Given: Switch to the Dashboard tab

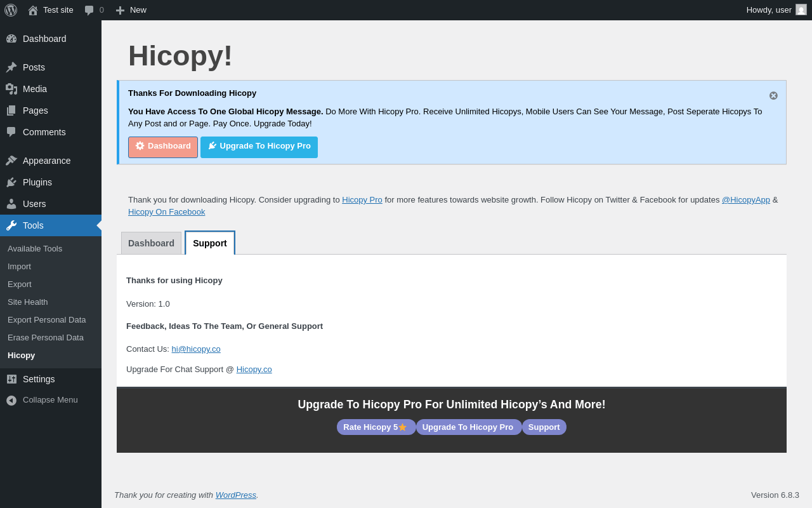Looking at the screenshot, I should tap(151, 243).
